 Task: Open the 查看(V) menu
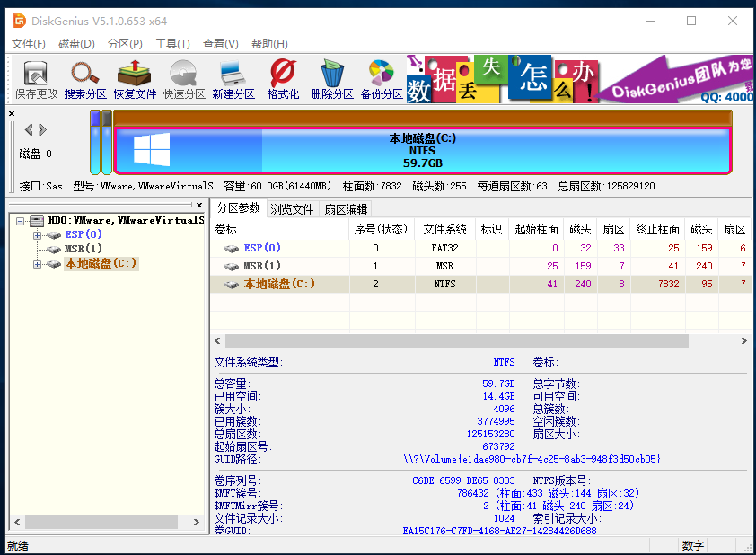click(220, 44)
